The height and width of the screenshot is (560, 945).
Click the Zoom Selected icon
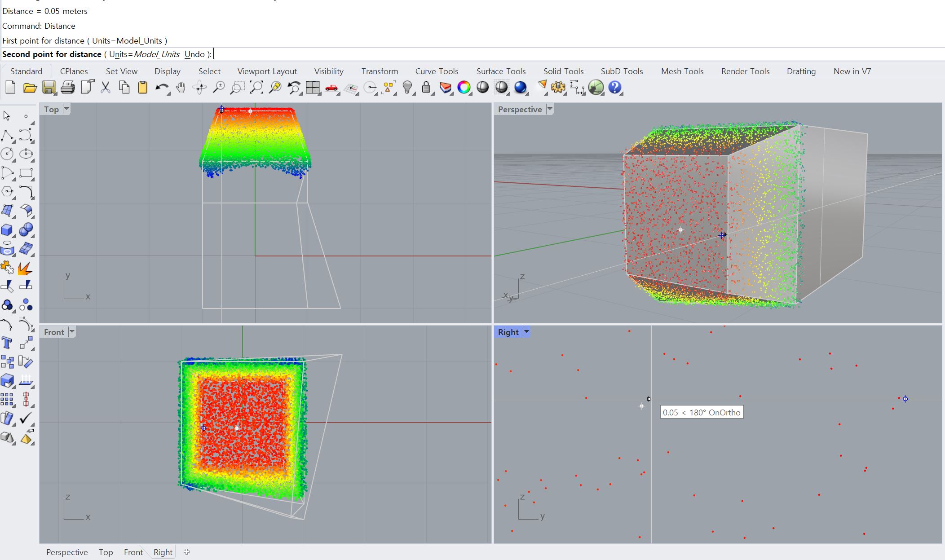point(275,87)
